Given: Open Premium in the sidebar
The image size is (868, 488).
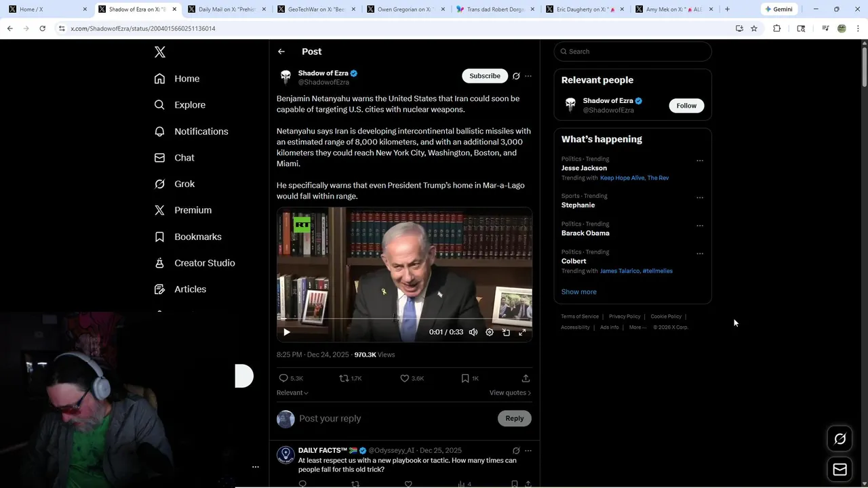Looking at the screenshot, I should point(183,210).
